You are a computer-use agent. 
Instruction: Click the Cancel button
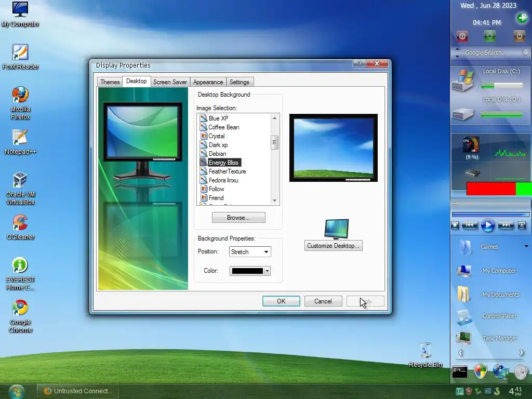click(x=323, y=301)
